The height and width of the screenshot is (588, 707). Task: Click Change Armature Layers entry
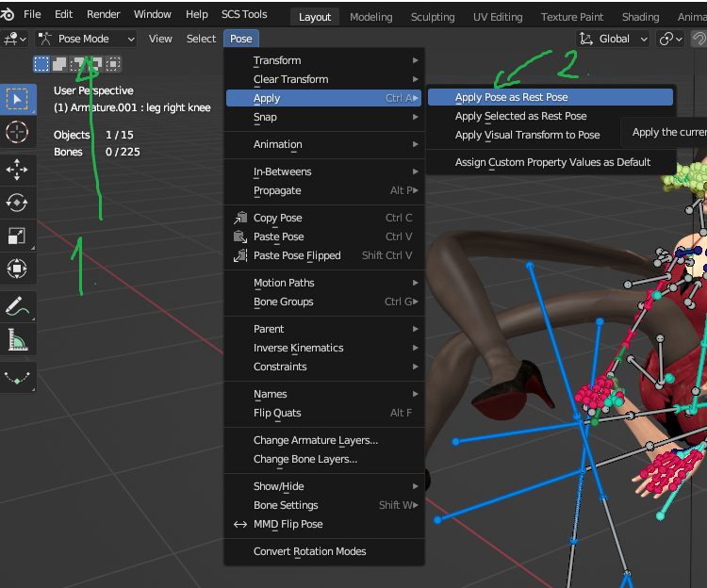[323, 440]
